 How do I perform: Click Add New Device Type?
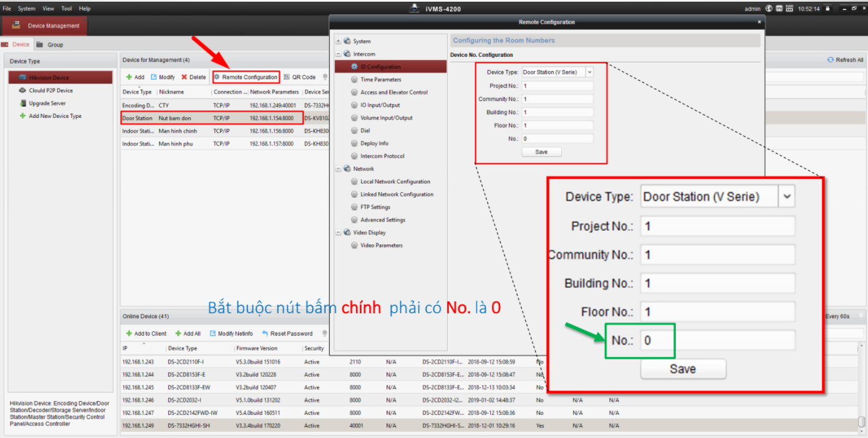point(55,116)
